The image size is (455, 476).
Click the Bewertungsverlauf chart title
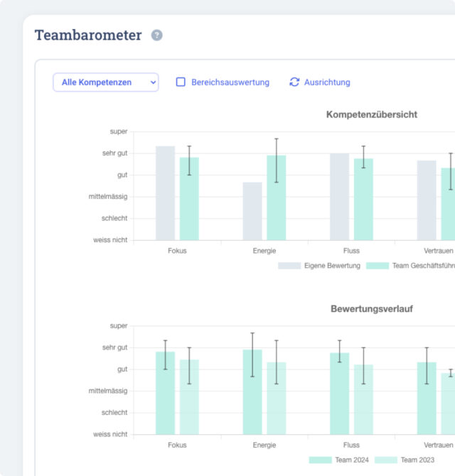pos(372,309)
